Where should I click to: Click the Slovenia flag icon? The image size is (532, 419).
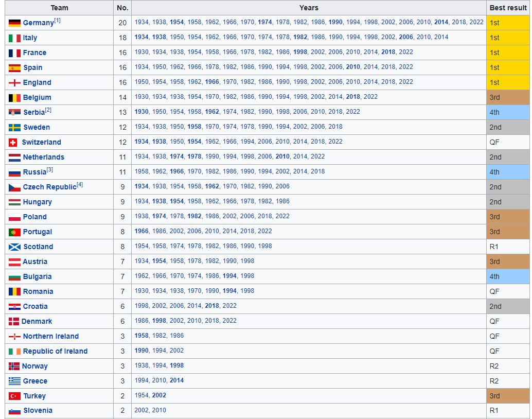(x=14, y=411)
